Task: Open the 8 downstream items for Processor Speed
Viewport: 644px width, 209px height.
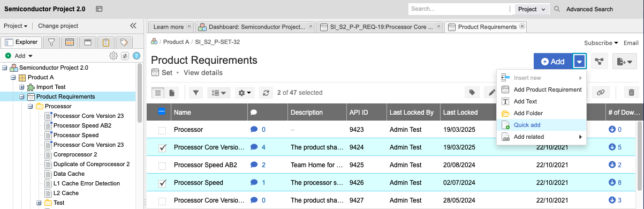Action: click(615, 183)
